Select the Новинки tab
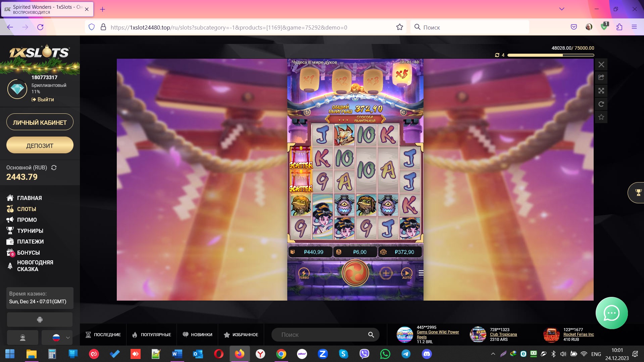This screenshot has width=644, height=362. click(x=197, y=335)
